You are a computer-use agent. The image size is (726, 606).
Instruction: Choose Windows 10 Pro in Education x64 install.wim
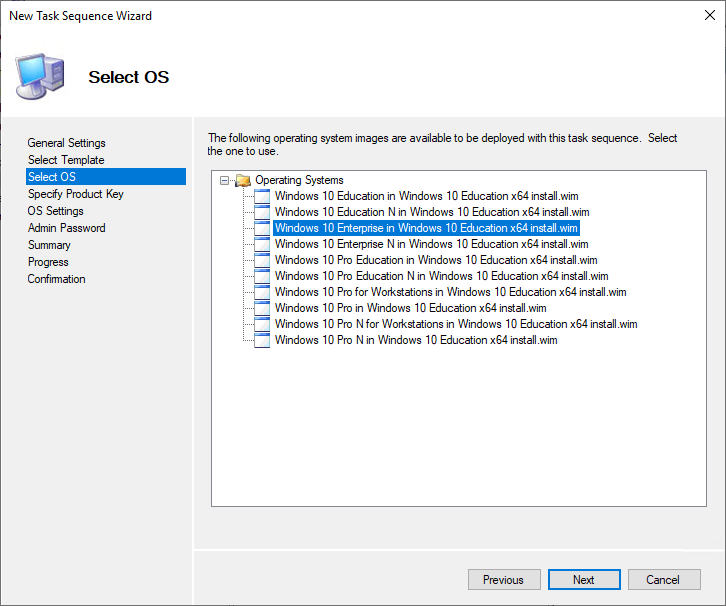410,308
